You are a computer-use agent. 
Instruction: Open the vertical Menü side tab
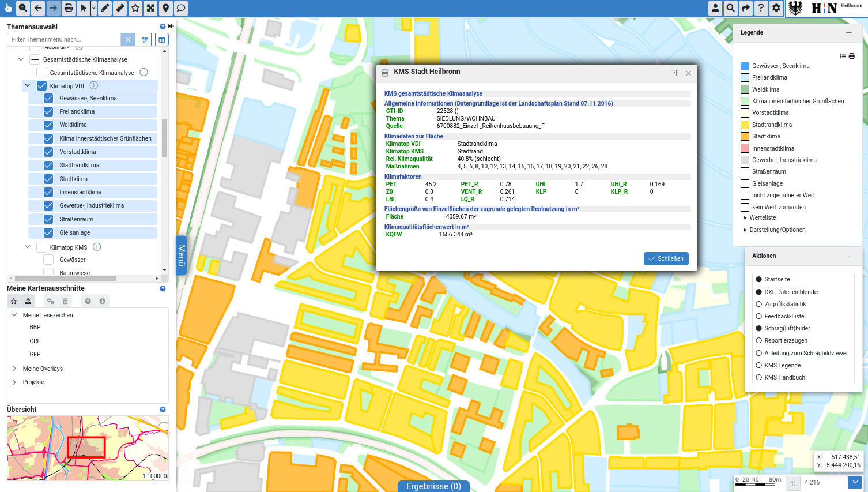(x=181, y=256)
